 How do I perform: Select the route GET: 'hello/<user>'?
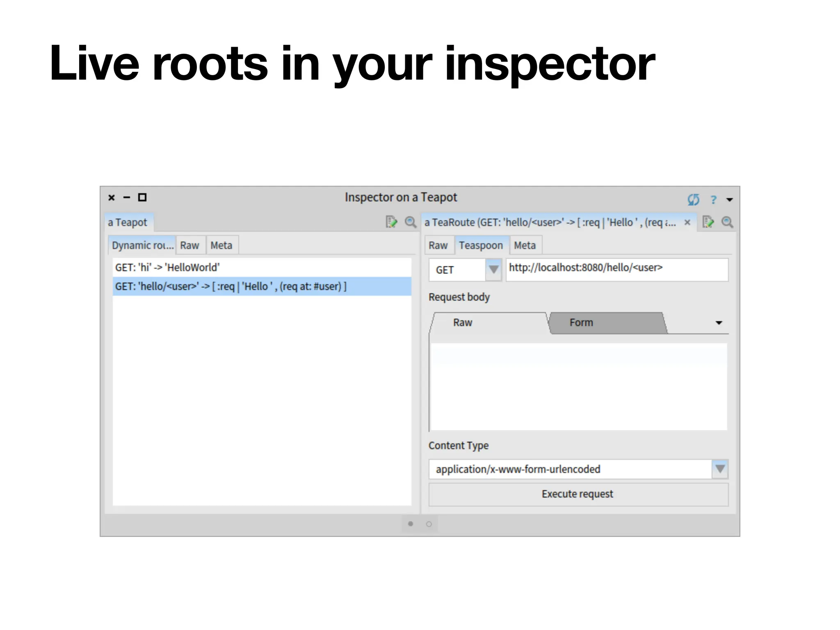point(262,286)
